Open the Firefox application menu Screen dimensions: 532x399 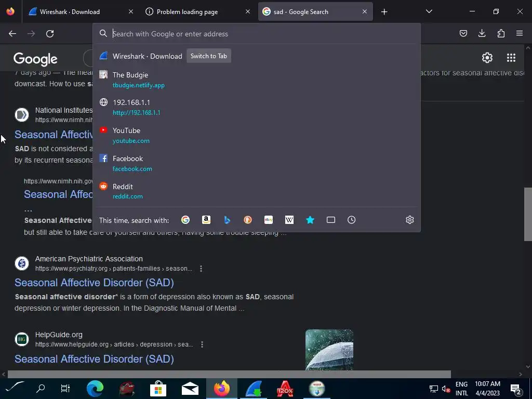coord(520,33)
